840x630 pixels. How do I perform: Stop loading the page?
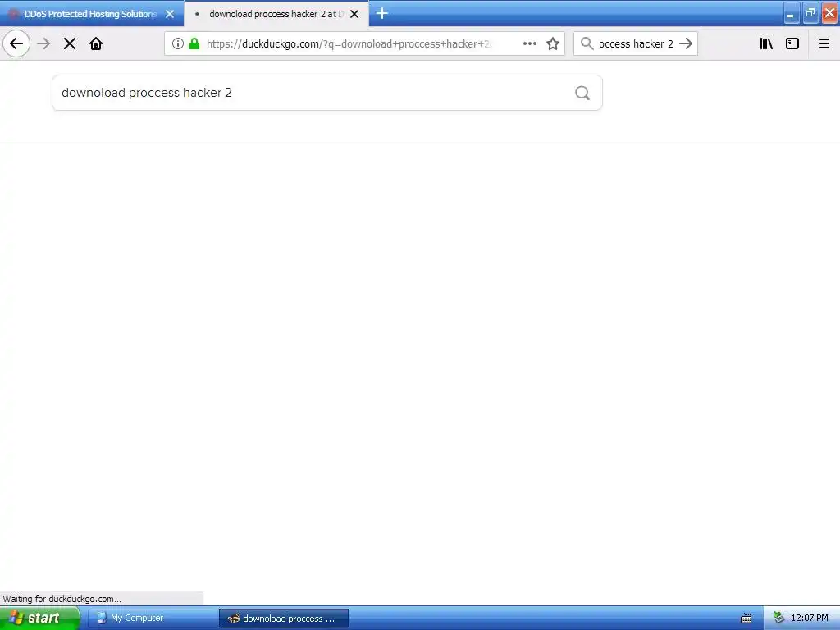(70, 43)
